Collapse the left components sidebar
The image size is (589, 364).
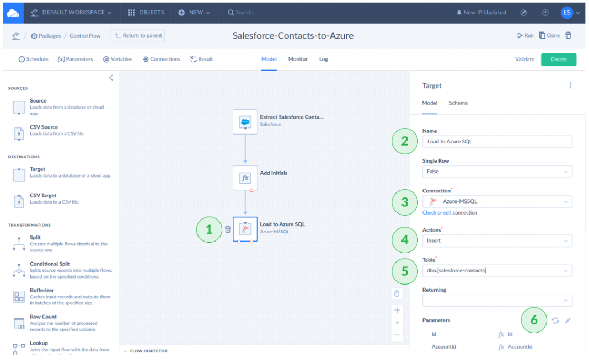pyautogui.click(x=111, y=78)
